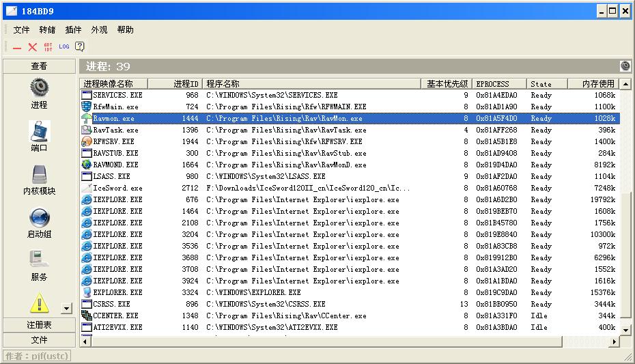Click the author pjf(ustc) status text
The height and width of the screenshot is (364, 635).
(x=37, y=356)
